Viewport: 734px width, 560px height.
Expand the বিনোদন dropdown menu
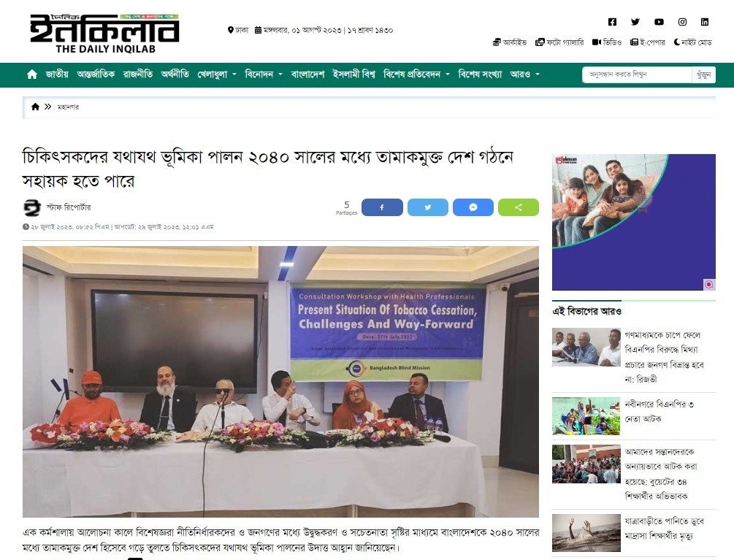pos(264,74)
